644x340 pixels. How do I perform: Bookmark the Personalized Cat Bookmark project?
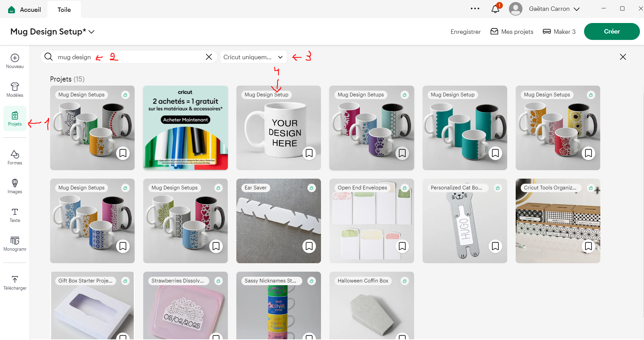pos(495,246)
